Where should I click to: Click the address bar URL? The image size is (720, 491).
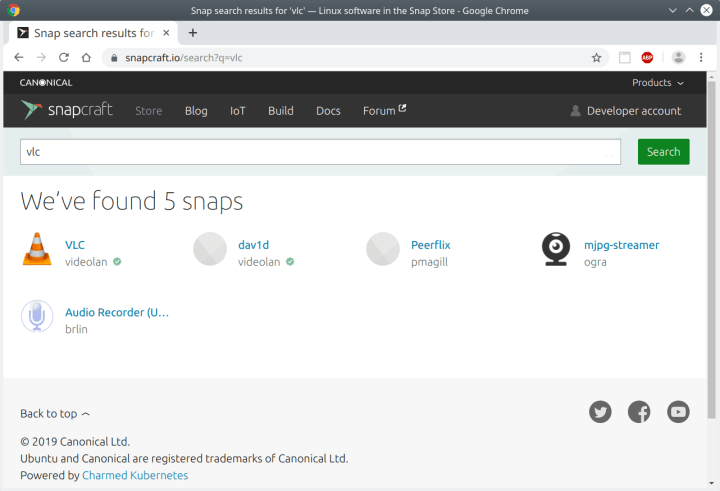pyautogui.click(x=184, y=58)
